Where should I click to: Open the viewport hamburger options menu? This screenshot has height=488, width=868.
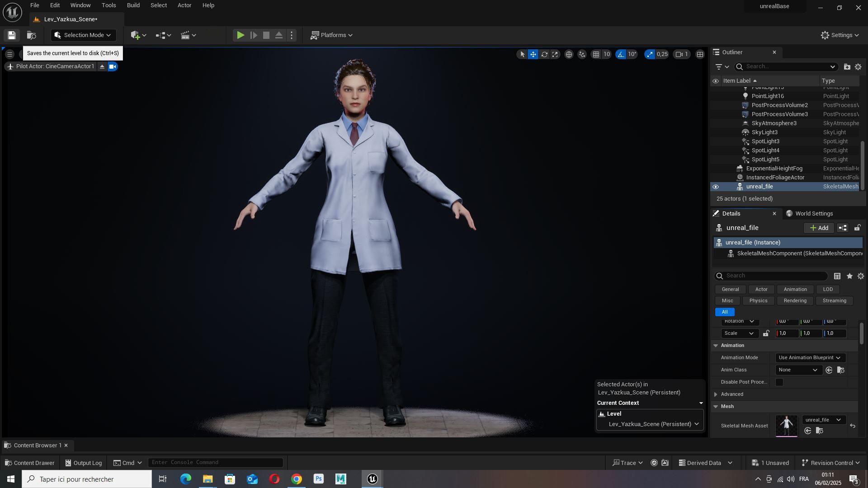[x=9, y=54]
